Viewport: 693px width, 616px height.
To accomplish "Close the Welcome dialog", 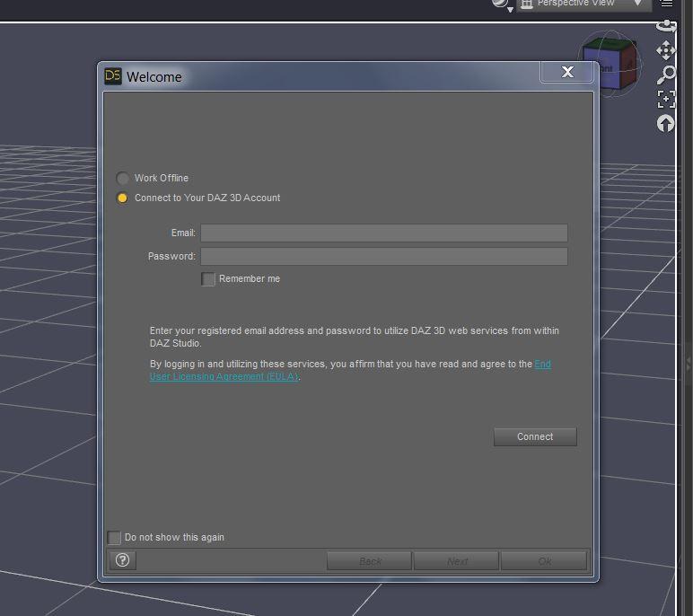I will point(566,72).
